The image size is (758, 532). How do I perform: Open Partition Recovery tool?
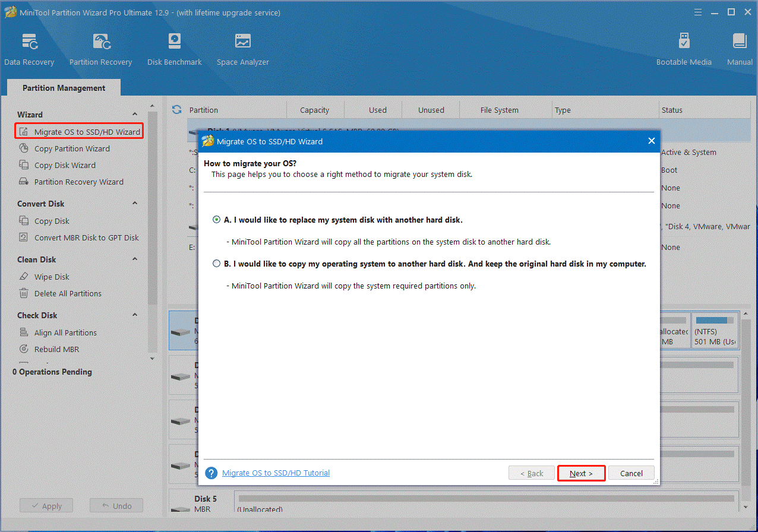100,50
